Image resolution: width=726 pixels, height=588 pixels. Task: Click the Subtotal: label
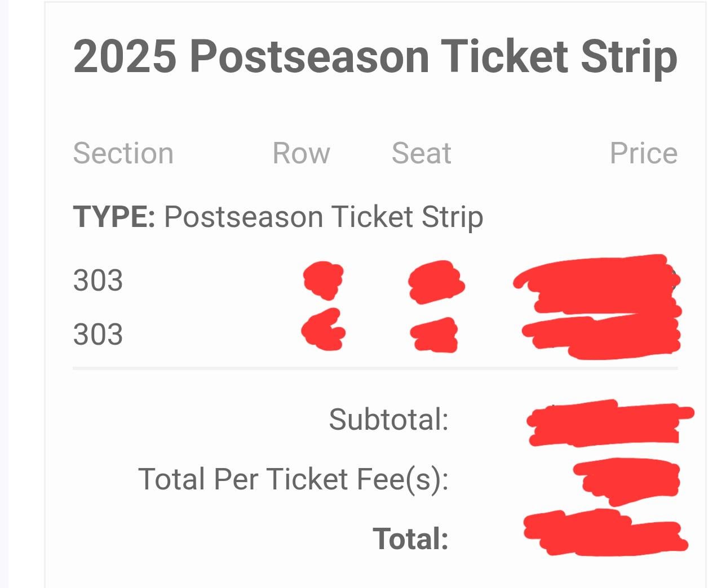pyautogui.click(x=388, y=420)
